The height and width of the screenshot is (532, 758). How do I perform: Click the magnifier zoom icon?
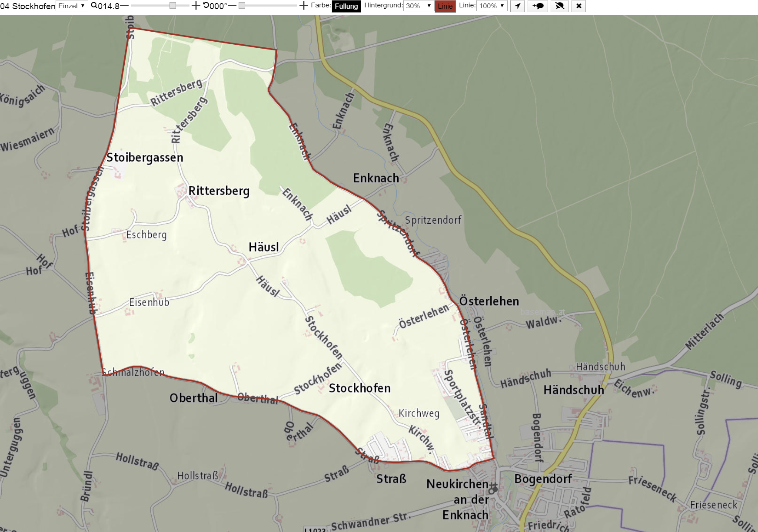[x=94, y=6]
